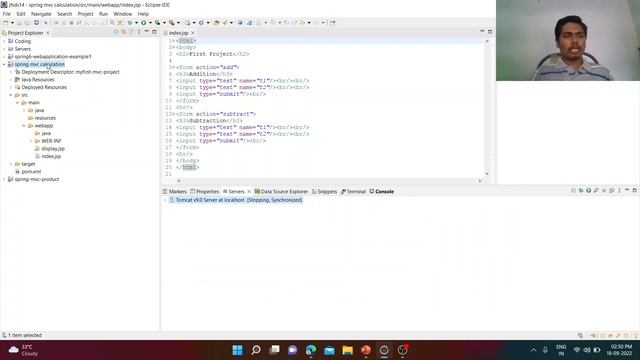Collapse the spring mvc calculation project
This screenshot has height=360, width=640.
4,64
